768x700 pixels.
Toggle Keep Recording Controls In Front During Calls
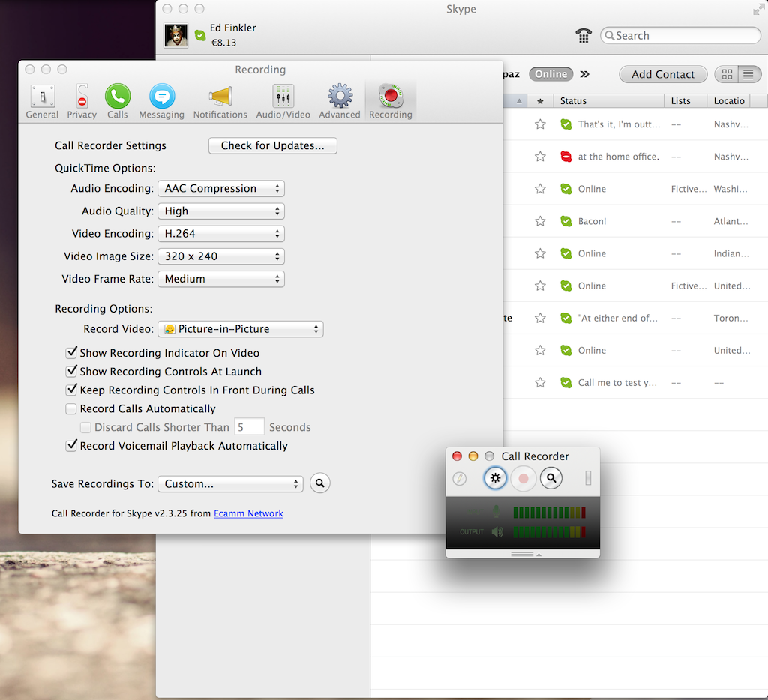[x=71, y=390]
